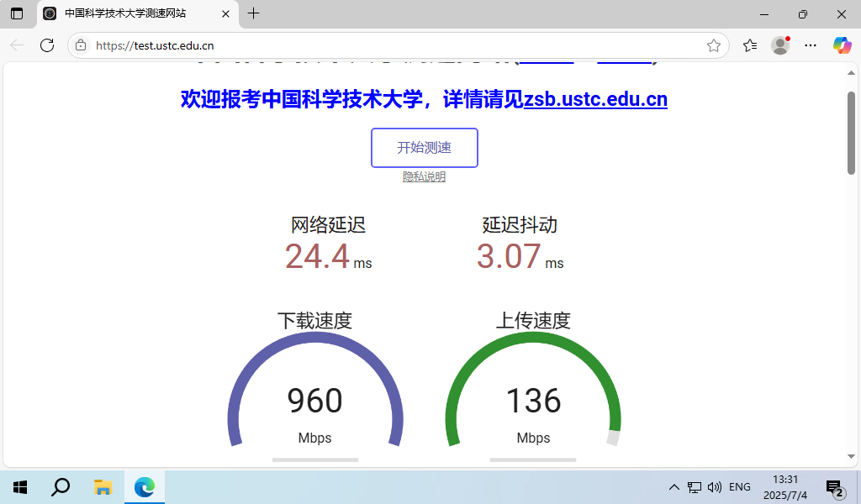Open the zsb.ustc.edu.cn link
861x504 pixels.
pos(595,99)
